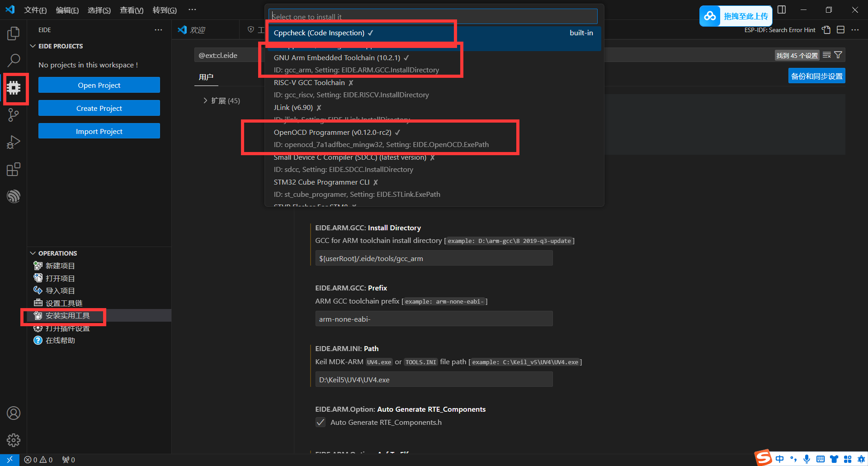Screen dimensions: 868x466
Task: Open the Accounts menu icon
Action: tap(14, 413)
